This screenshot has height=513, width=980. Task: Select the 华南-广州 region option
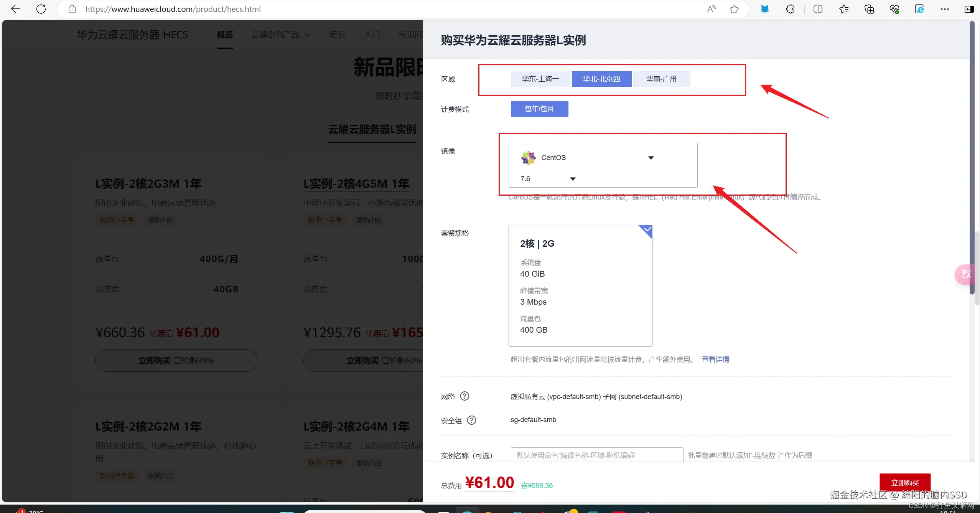click(661, 79)
